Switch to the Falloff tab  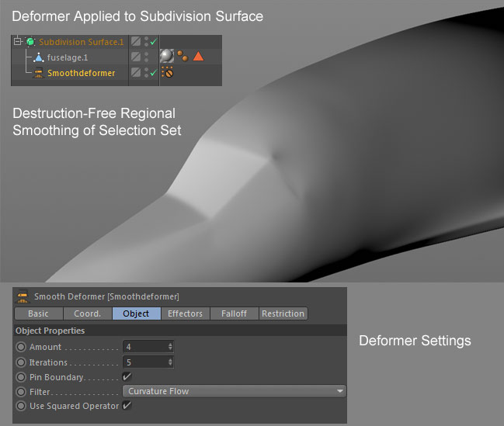[x=232, y=313]
